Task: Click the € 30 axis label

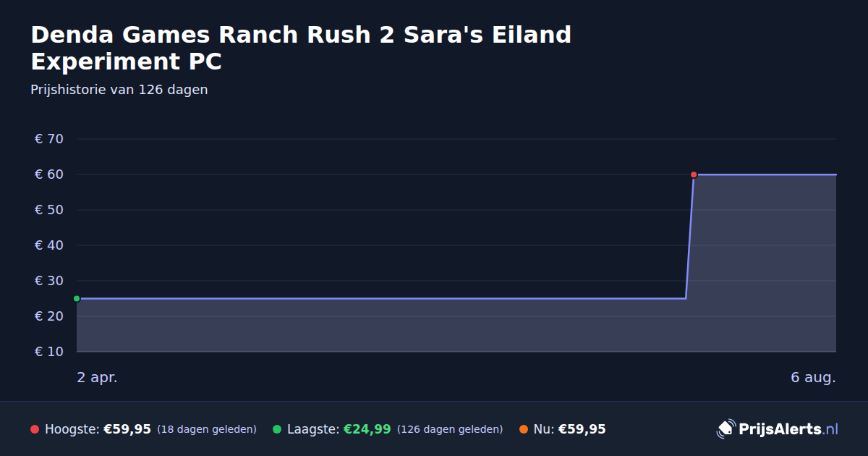Action: (49, 281)
